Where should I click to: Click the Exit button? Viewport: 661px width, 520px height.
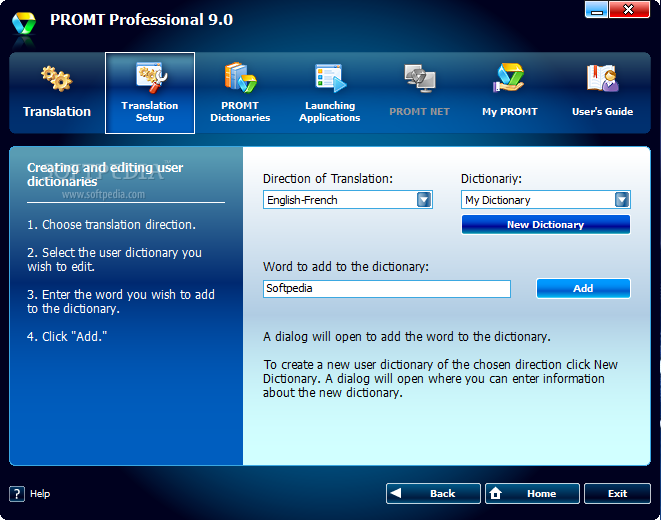pos(617,493)
